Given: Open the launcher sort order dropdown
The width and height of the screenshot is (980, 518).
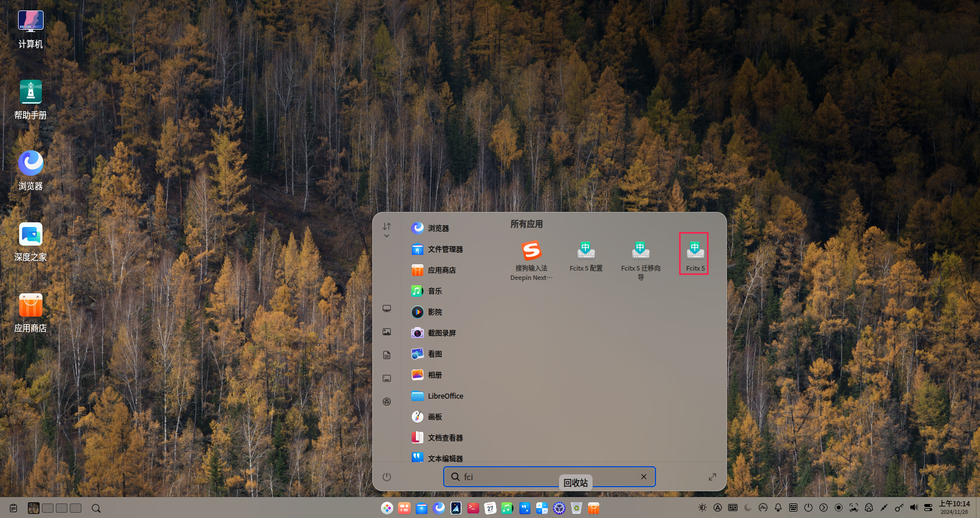Looking at the screenshot, I should [387, 230].
